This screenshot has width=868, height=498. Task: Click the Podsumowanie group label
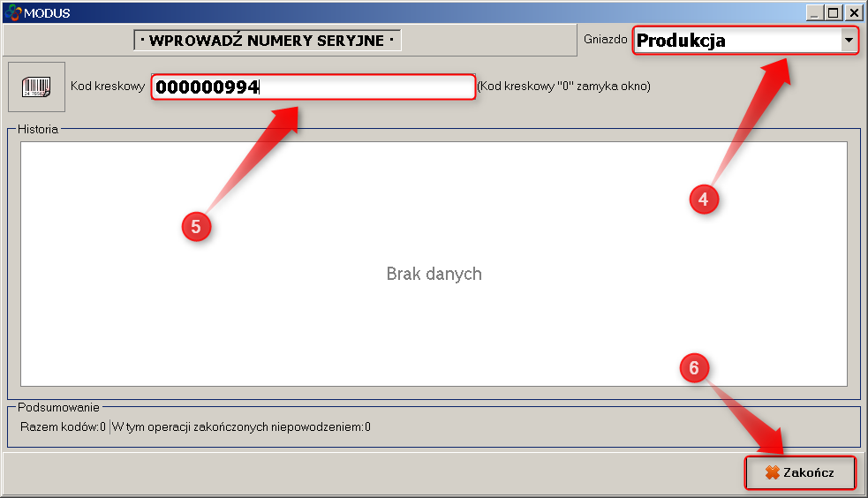click(x=58, y=407)
